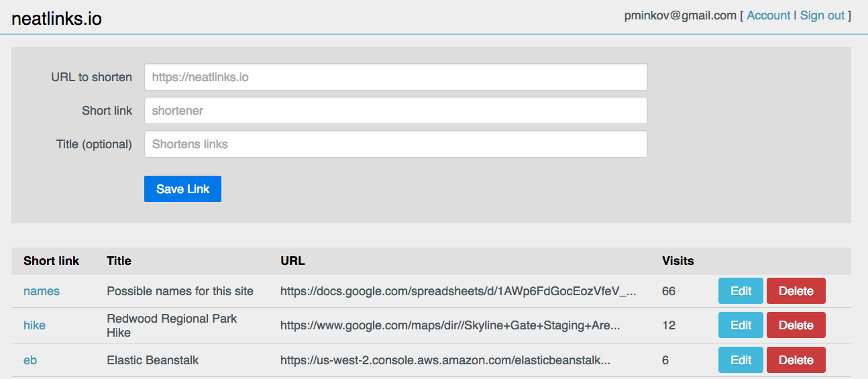Click the Short link column header
The width and height of the screenshot is (868, 379).
(x=51, y=261)
